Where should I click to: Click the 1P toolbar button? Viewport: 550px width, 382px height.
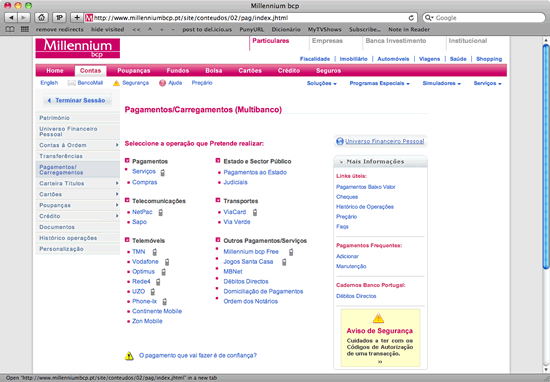(x=59, y=17)
